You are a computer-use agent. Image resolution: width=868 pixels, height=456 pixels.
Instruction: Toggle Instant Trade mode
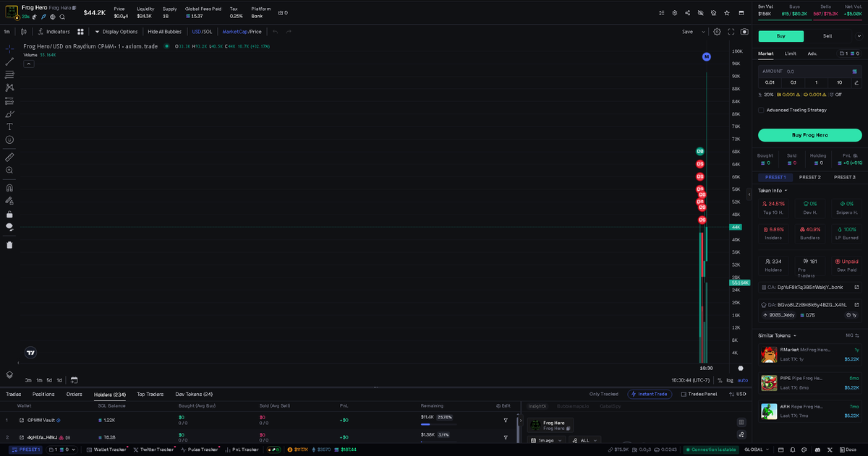click(650, 394)
